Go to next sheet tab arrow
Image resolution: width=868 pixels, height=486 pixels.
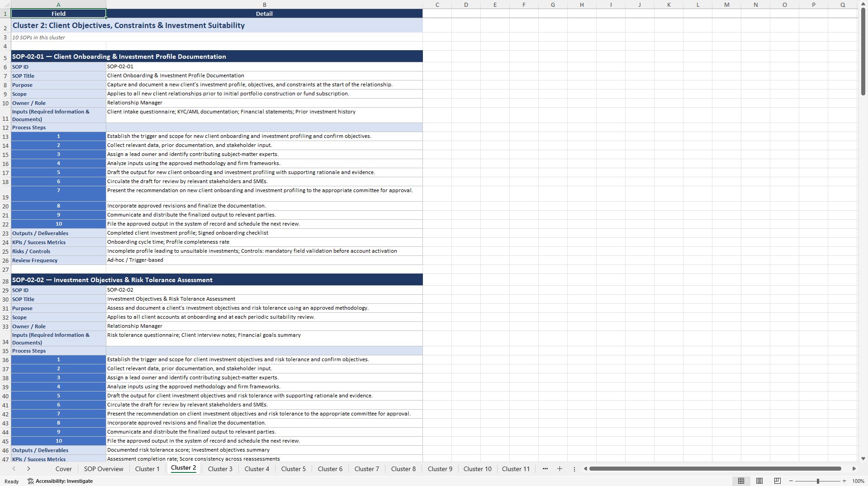tap(28, 469)
